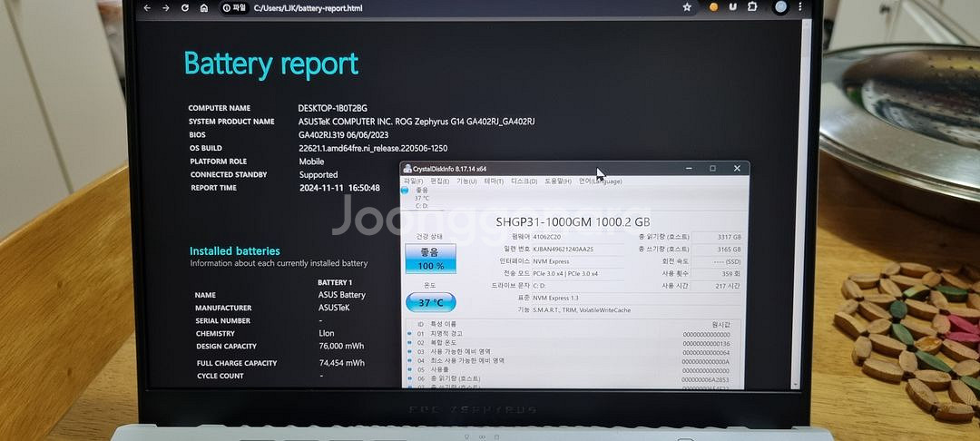Open the browser home page
The width and height of the screenshot is (980, 441).
204,8
